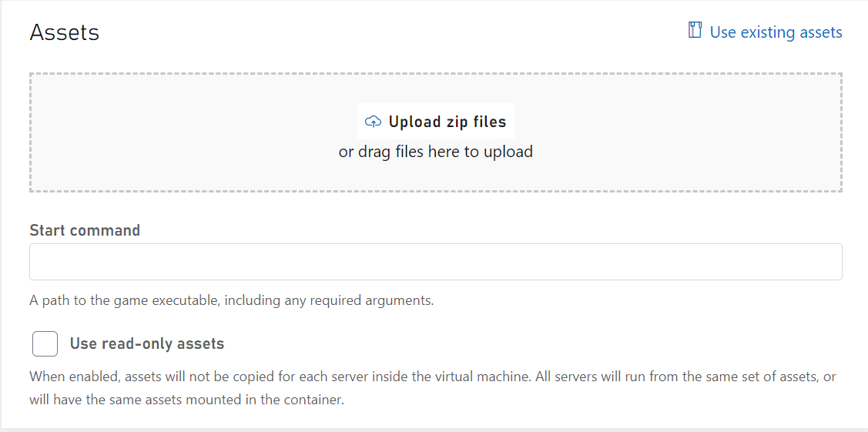Click the 'or drag files here to upload' text
The width and height of the screenshot is (868, 432).
click(436, 152)
